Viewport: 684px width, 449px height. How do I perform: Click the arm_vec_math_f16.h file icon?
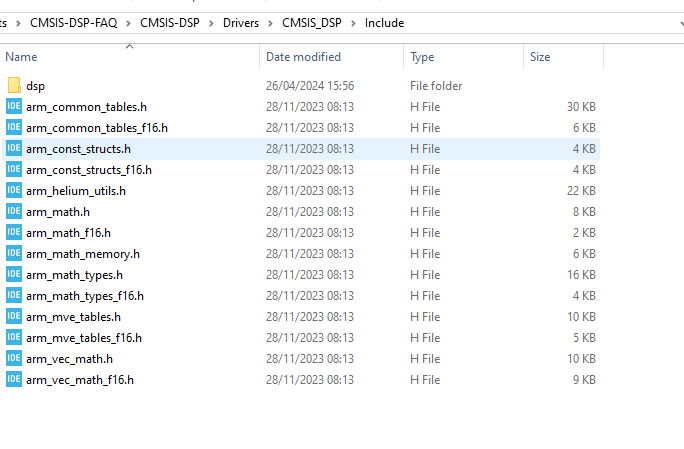coord(14,379)
